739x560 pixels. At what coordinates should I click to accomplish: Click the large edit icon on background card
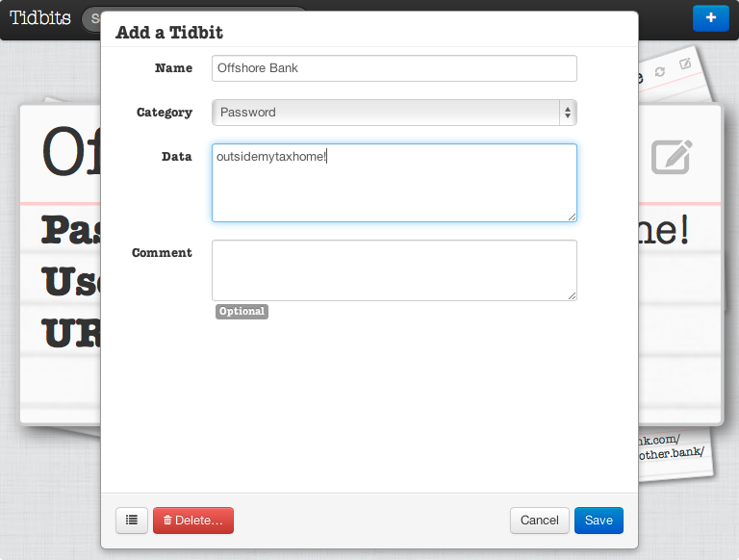coord(672,157)
